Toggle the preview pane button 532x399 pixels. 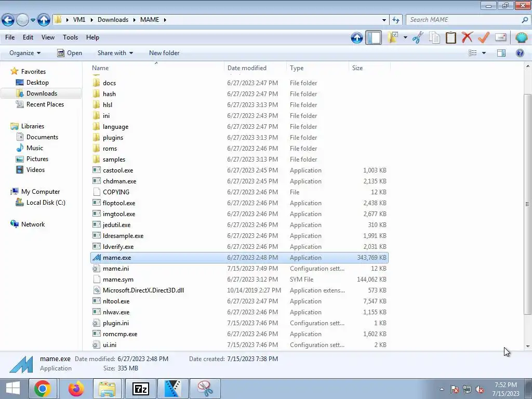coord(501,53)
